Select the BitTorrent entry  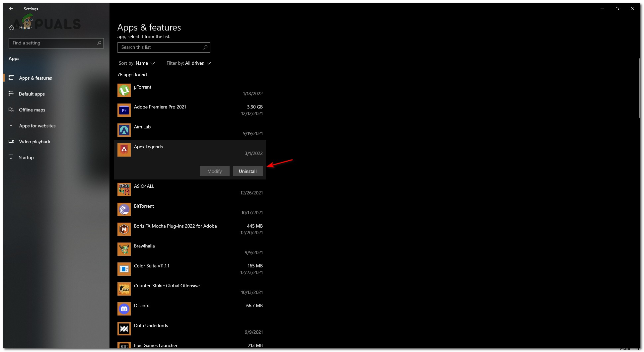pyautogui.click(x=190, y=209)
